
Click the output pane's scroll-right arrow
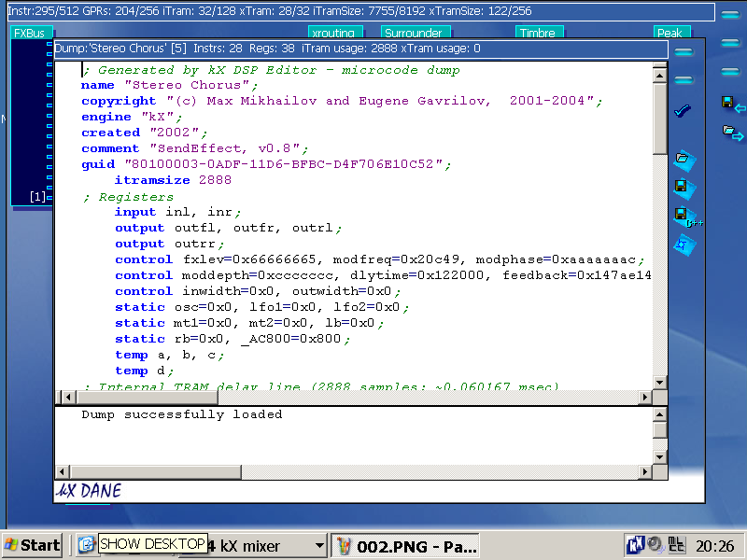(645, 472)
